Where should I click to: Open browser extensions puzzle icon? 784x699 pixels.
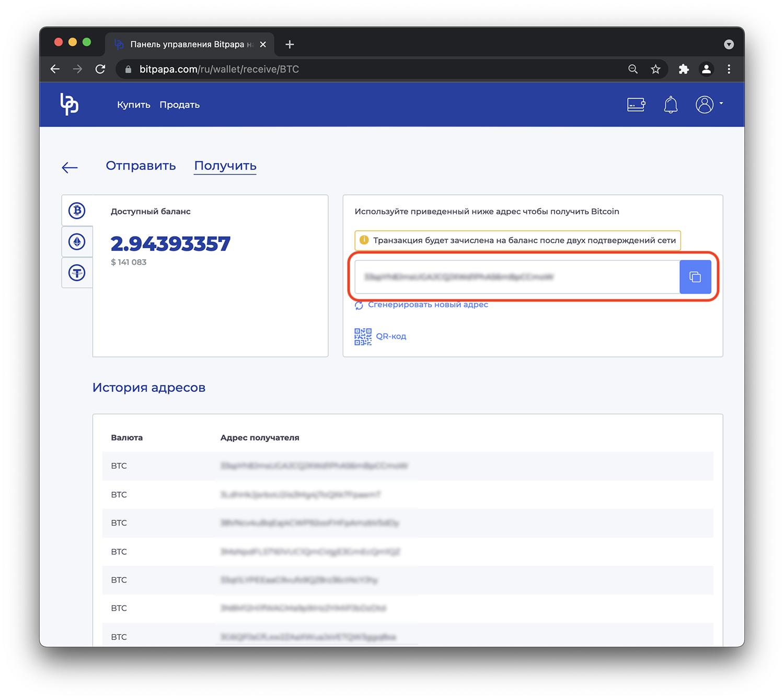tap(684, 69)
